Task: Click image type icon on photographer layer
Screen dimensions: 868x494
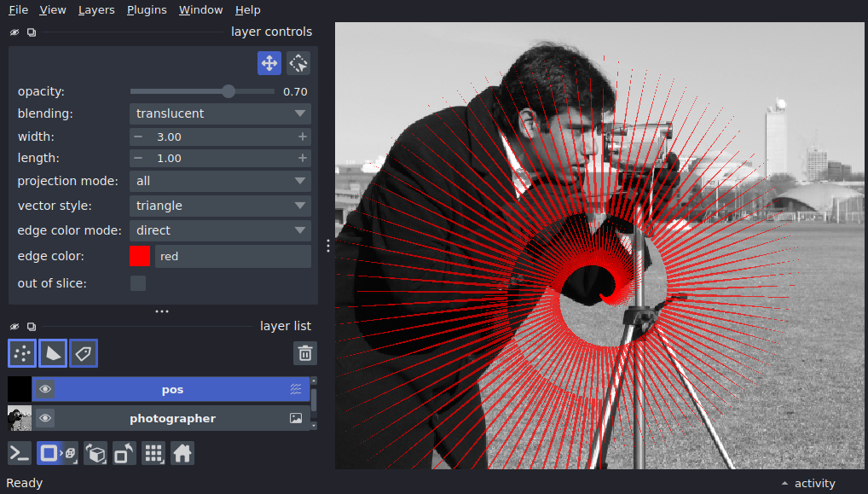Action: [296, 418]
